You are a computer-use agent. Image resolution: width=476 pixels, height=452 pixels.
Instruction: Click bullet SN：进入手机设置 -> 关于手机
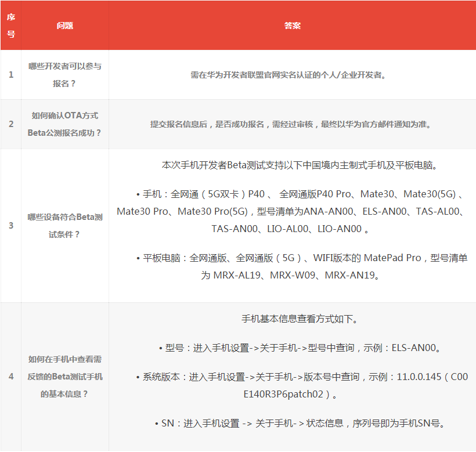[x=300, y=424]
